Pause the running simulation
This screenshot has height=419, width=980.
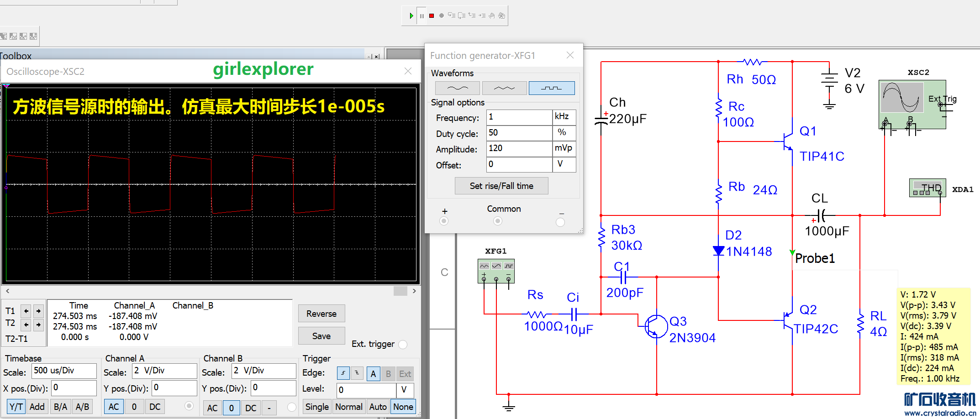coord(422,16)
